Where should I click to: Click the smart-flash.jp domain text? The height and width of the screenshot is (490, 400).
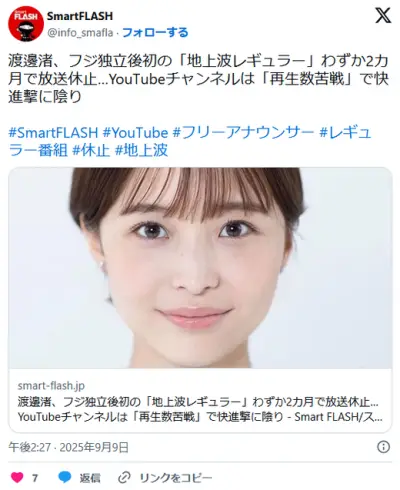point(51,386)
